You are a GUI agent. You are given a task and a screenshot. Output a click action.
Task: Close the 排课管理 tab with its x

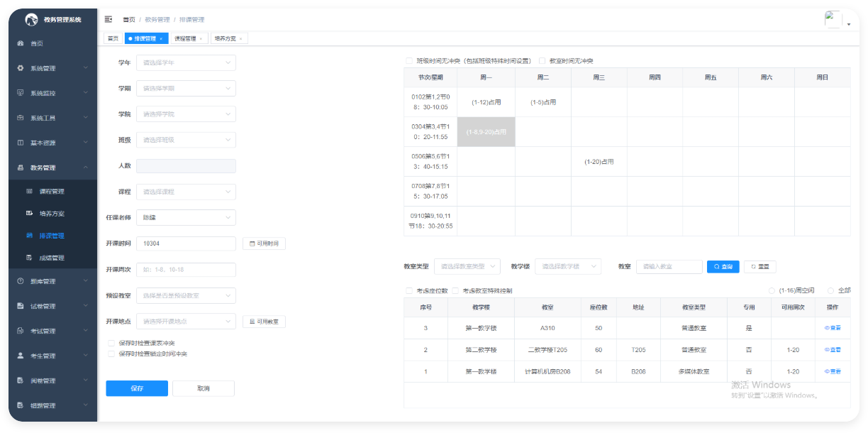tap(161, 38)
